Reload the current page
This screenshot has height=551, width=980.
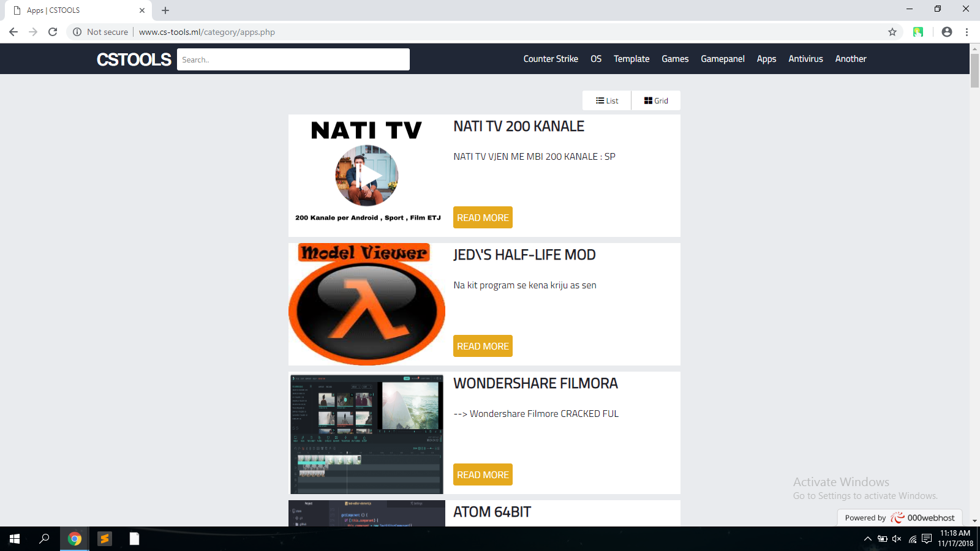pos(53,32)
